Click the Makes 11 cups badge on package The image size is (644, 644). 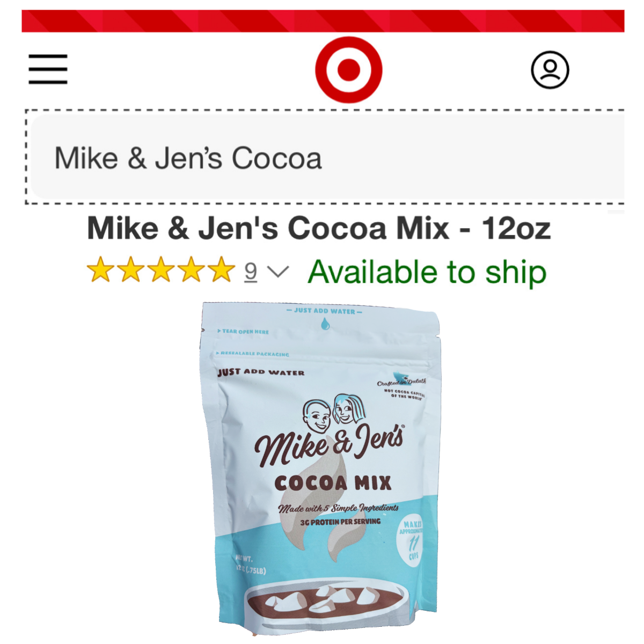pos(412,539)
